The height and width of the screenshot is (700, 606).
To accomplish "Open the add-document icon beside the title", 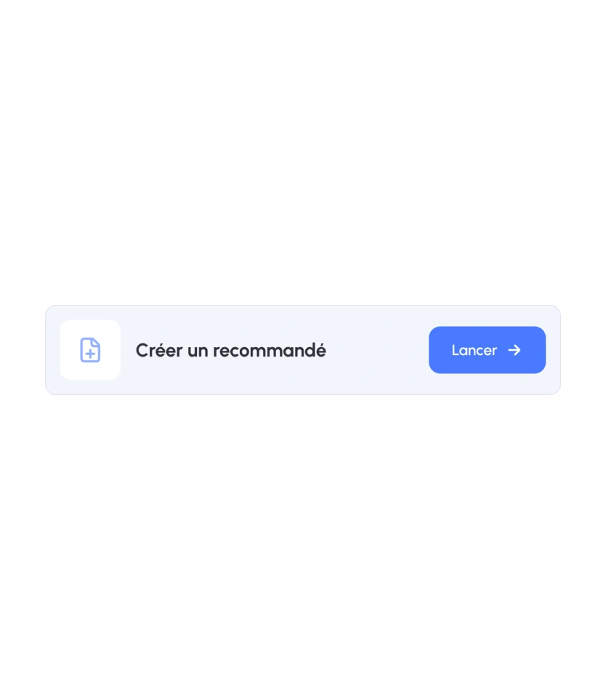I will pyautogui.click(x=90, y=350).
